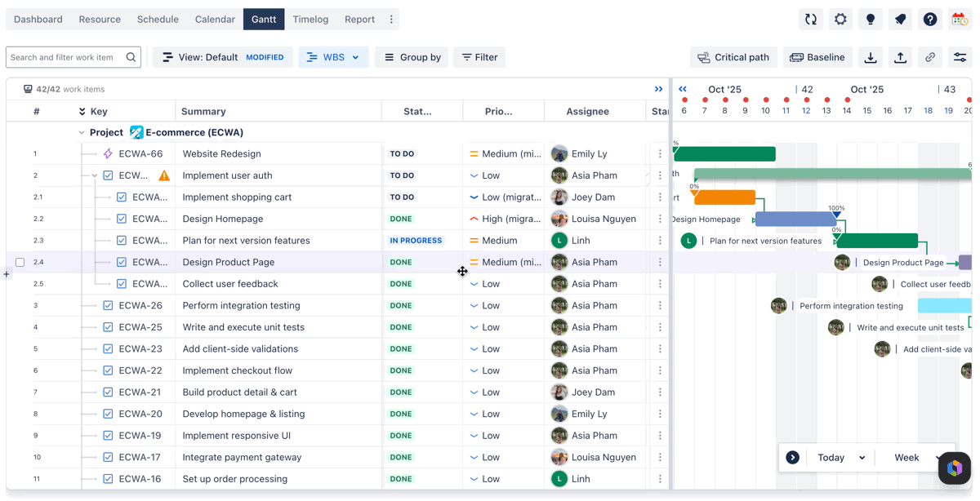This screenshot has width=980, height=501.
Task: Collapse the grid panel with double chevron
Action: tap(658, 89)
